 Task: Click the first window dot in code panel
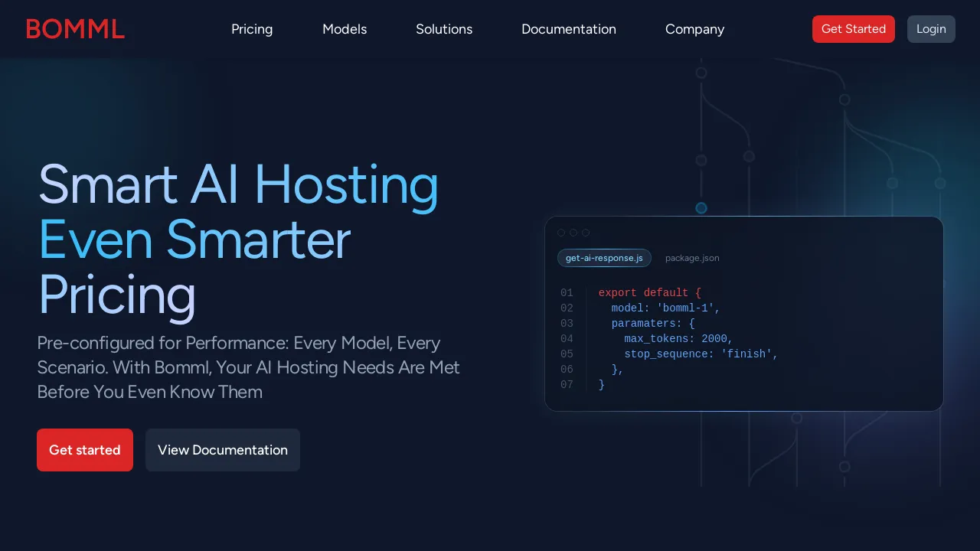(561, 233)
